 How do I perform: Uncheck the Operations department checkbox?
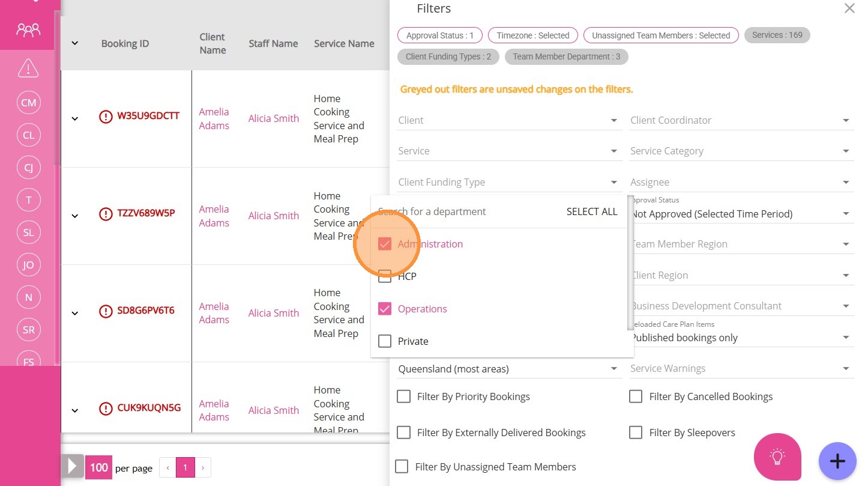click(x=385, y=309)
